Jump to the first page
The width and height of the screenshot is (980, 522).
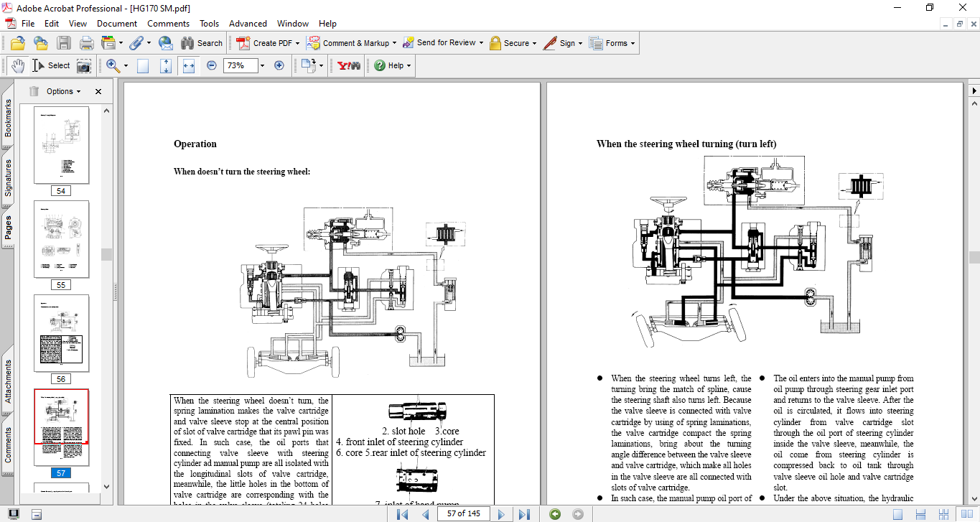(x=403, y=514)
